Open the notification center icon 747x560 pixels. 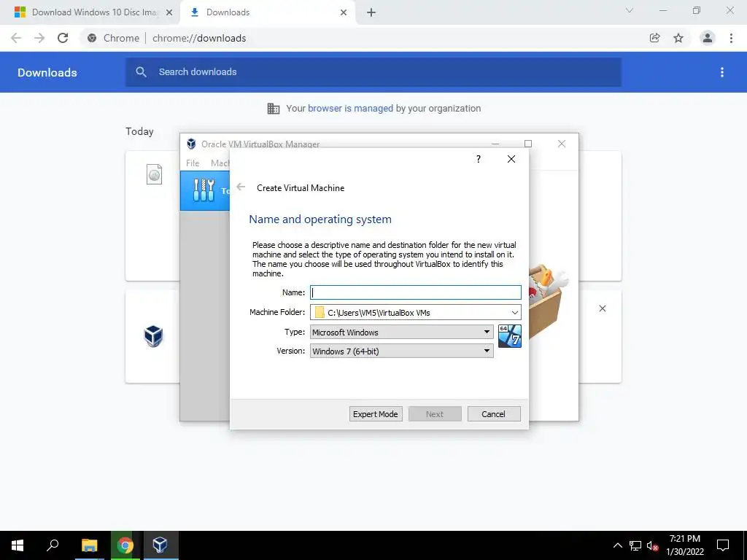coord(723,545)
